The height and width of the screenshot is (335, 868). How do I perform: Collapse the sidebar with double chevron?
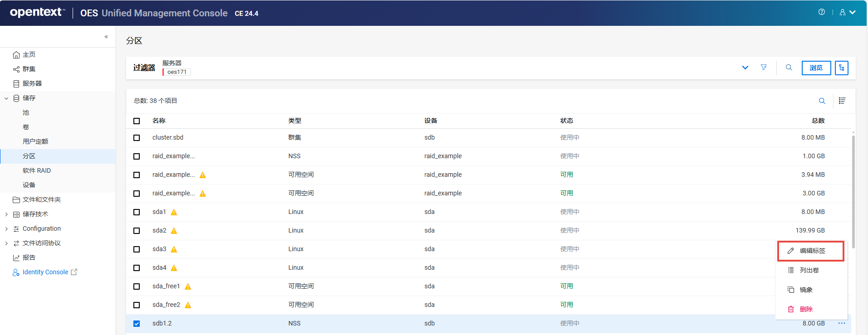click(x=106, y=37)
